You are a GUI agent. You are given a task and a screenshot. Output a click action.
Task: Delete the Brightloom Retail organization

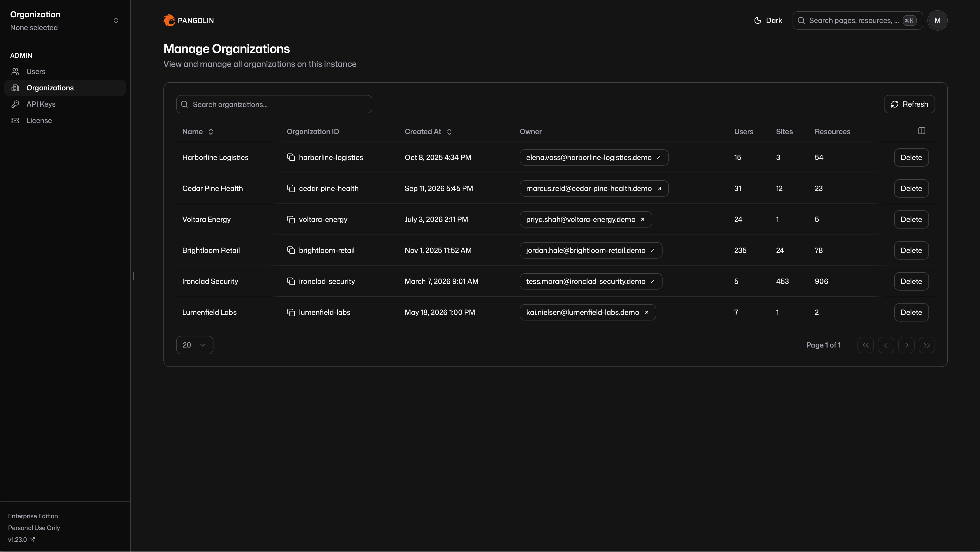911,250
